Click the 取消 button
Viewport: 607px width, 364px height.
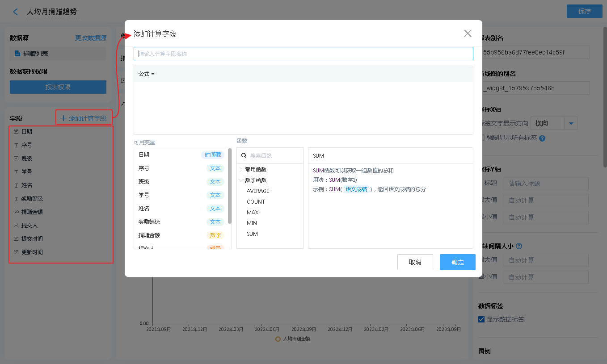coord(415,262)
